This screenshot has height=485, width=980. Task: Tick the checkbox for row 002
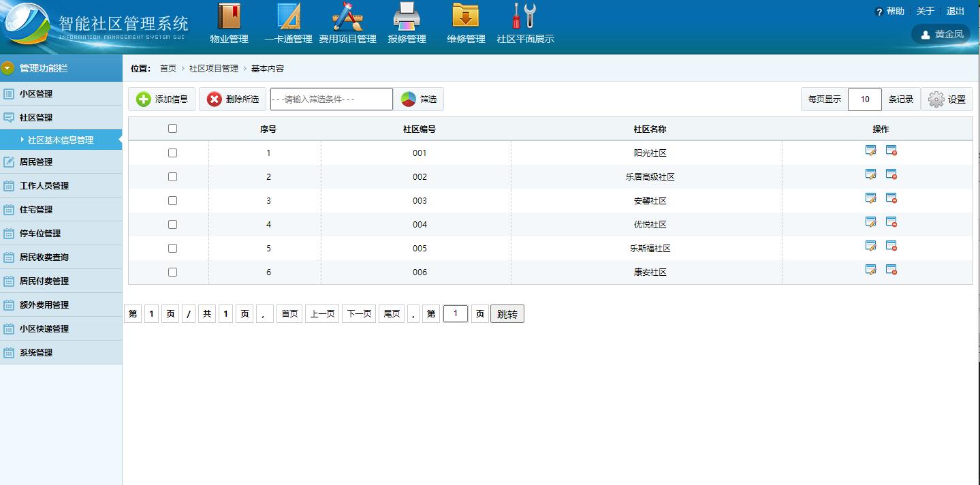172,177
